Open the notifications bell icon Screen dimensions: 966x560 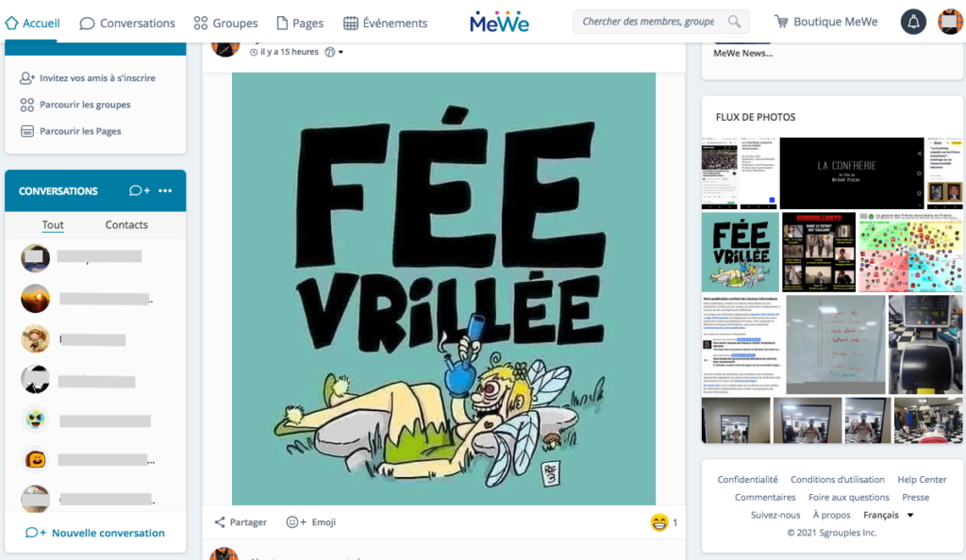click(x=913, y=22)
